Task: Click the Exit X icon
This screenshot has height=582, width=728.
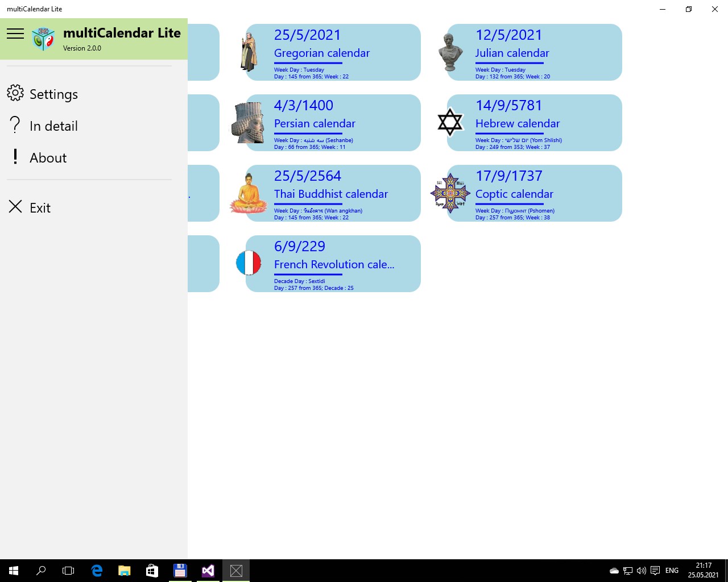Action: (15, 207)
